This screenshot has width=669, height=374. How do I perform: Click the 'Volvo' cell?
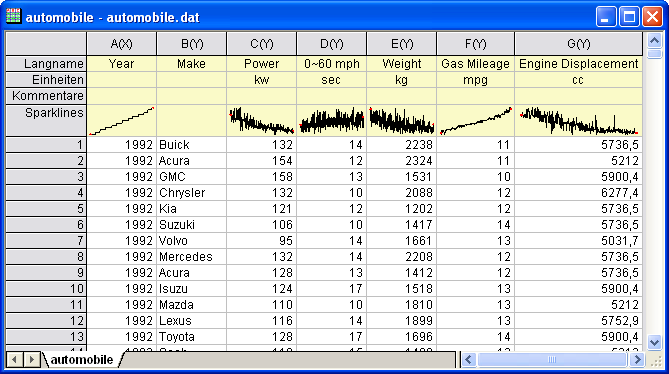pyautogui.click(x=192, y=241)
